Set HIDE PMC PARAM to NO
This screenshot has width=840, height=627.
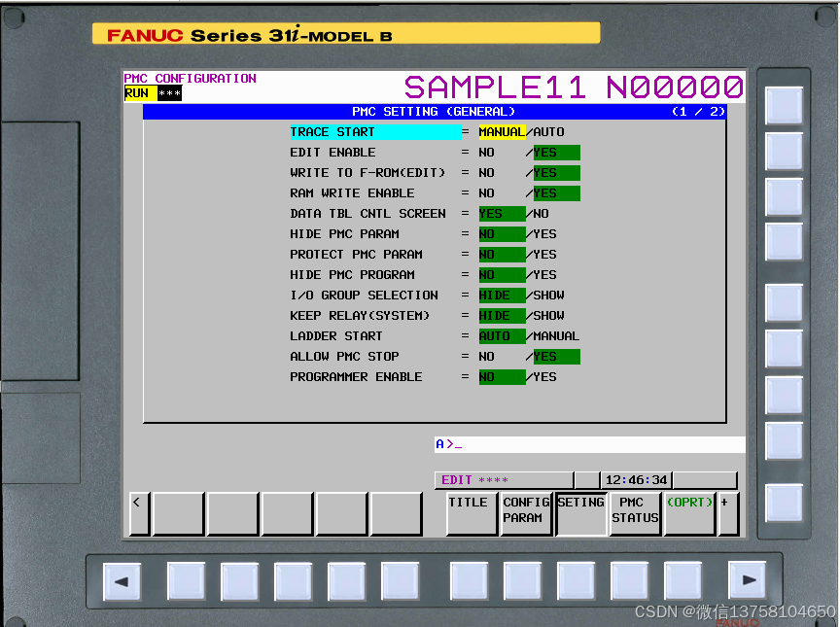pyautogui.click(x=502, y=234)
